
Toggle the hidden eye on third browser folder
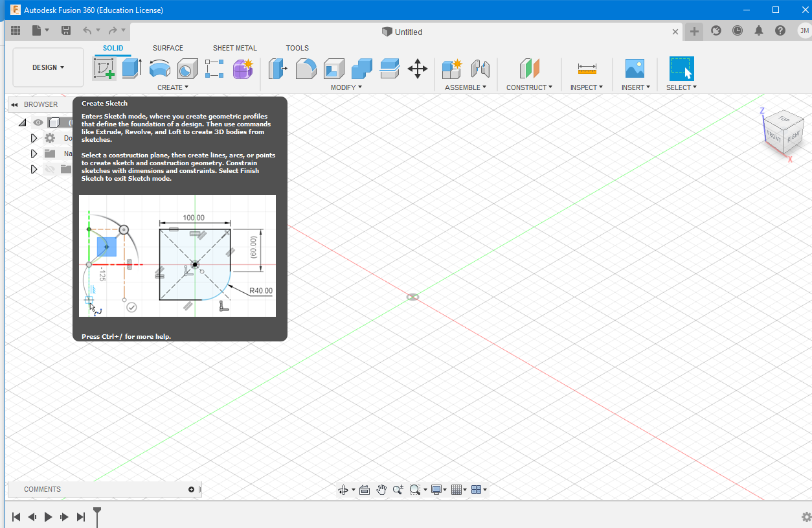coord(50,169)
